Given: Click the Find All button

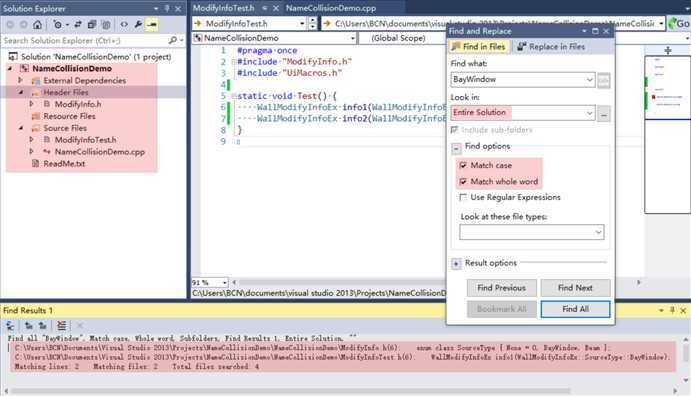Looking at the screenshot, I should (x=575, y=309).
